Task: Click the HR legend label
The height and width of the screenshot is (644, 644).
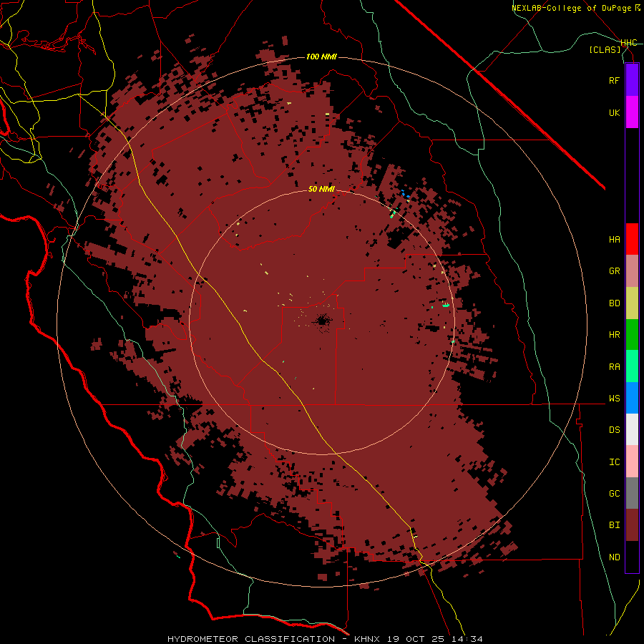Action: click(614, 335)
